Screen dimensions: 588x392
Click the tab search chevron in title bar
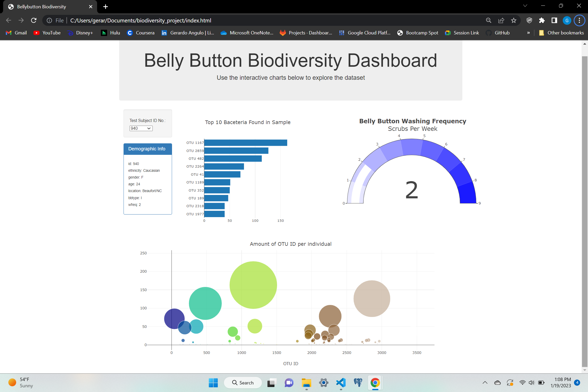tap(525, 6)
